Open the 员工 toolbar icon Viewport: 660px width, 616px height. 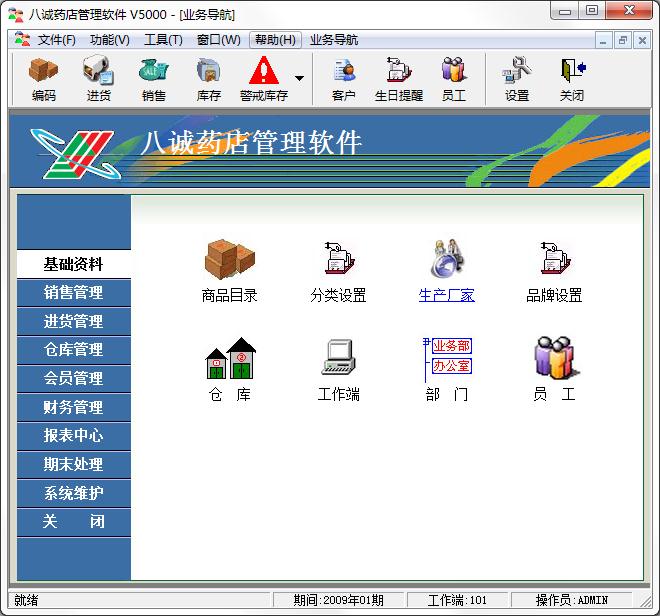coord(454,79)
